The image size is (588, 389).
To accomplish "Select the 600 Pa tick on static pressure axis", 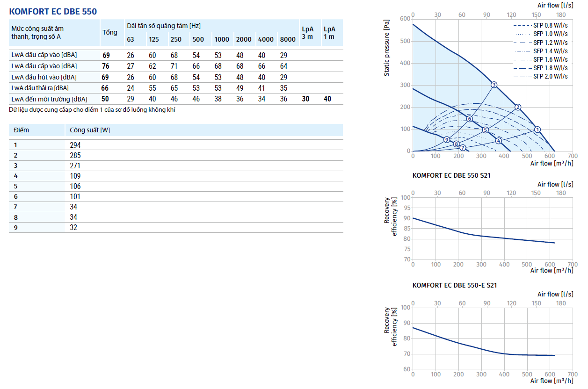I will 405,19.
